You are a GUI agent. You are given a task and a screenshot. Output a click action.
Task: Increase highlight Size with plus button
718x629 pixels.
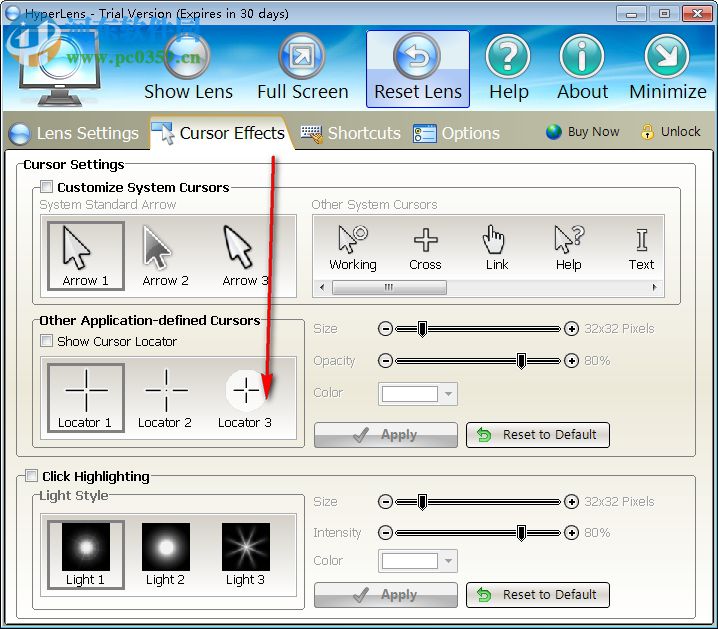[x=571, y=502]
